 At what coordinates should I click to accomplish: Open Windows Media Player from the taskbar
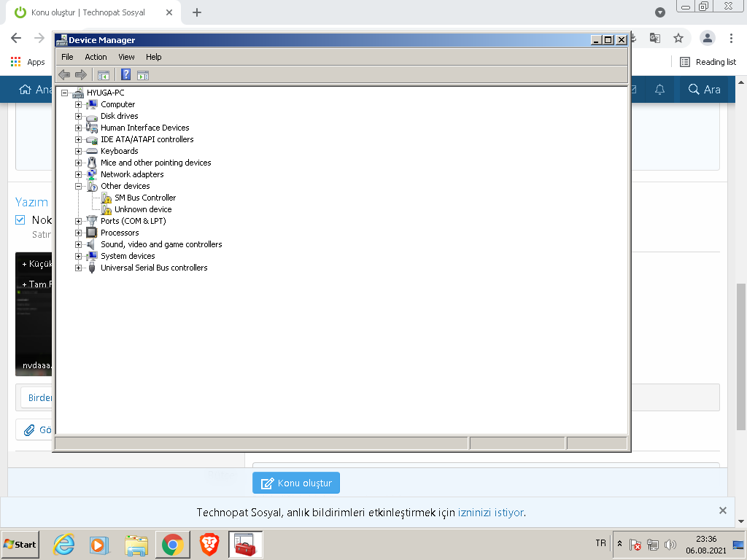100,545
